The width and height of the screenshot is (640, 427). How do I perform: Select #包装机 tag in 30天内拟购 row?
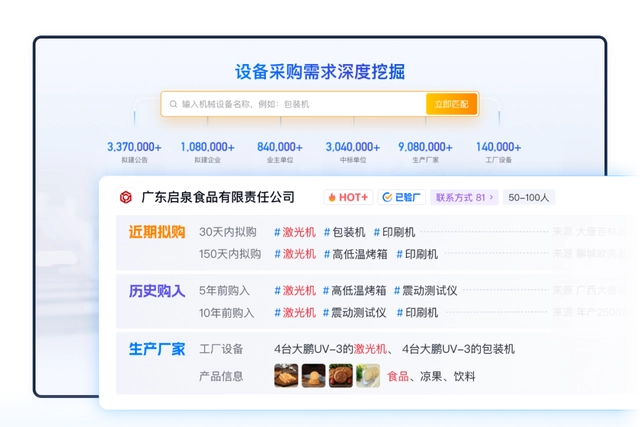(344, 232)
